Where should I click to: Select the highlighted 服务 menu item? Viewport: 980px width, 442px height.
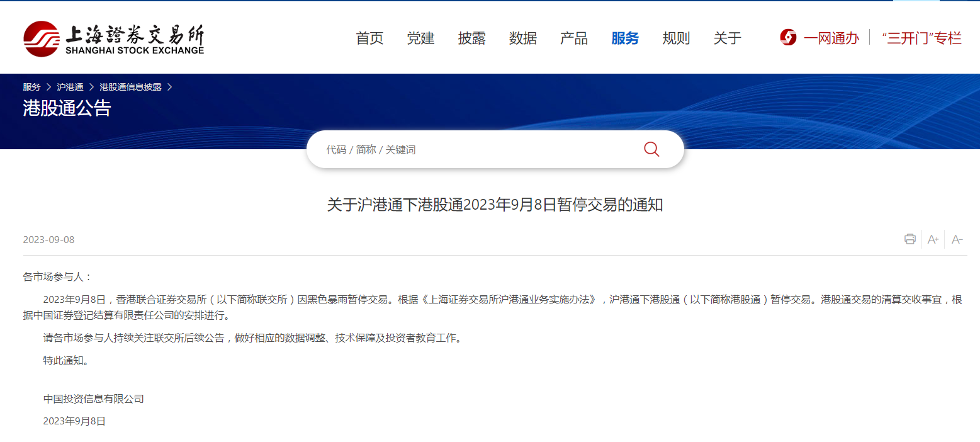coord(625,38)
